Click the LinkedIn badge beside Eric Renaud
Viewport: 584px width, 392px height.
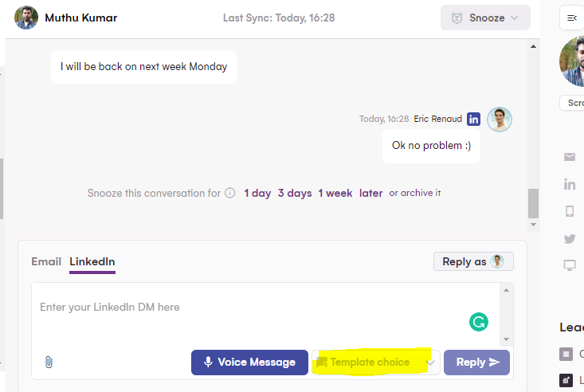(473, 120)
